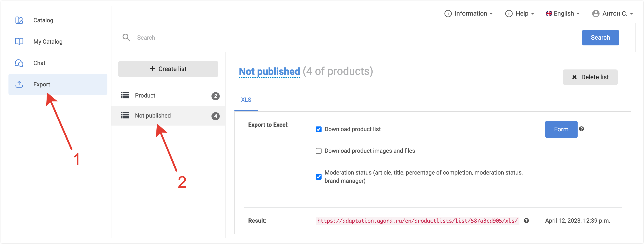Select the Not published list item
Viewport: 644px width, 244px height.
tap(153, 115)
